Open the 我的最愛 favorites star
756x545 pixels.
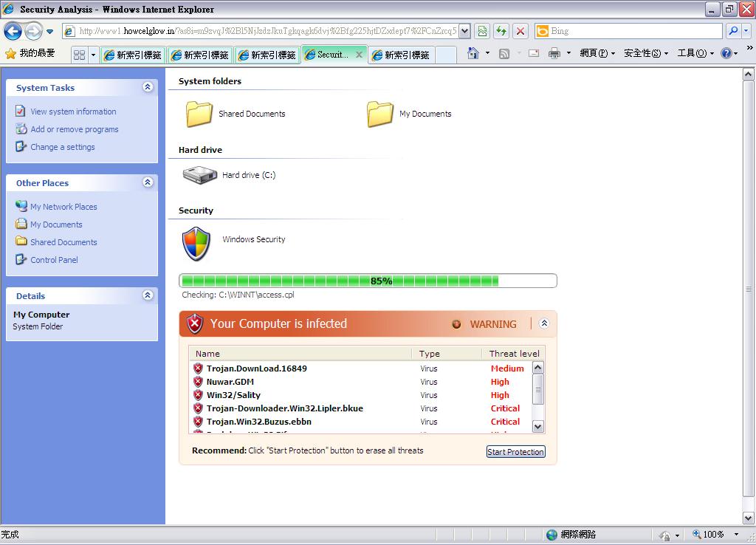30,53
